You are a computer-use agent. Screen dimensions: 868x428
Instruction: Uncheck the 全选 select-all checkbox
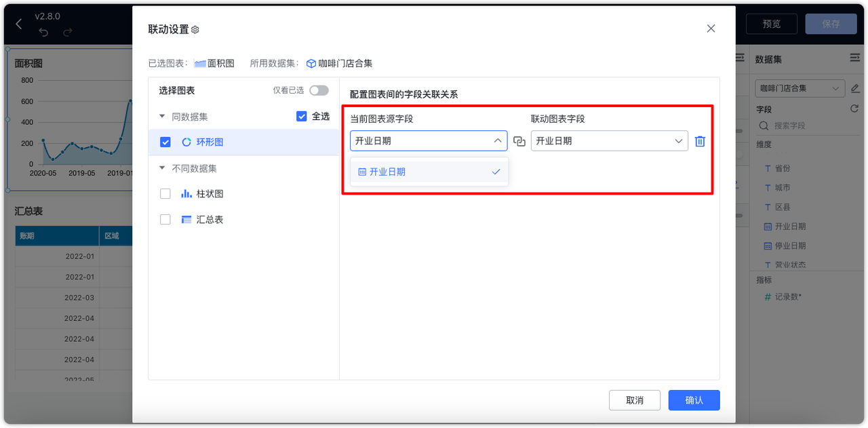point(300,116)
